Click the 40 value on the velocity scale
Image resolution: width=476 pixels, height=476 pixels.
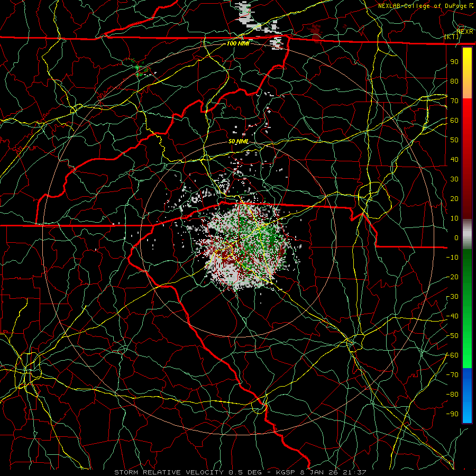coord(454,159)
